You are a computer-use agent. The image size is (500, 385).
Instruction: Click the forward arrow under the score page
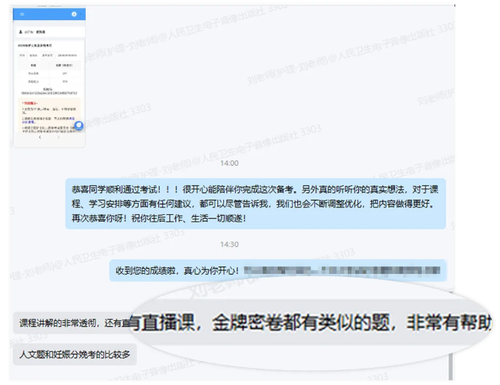click(59, 137)
